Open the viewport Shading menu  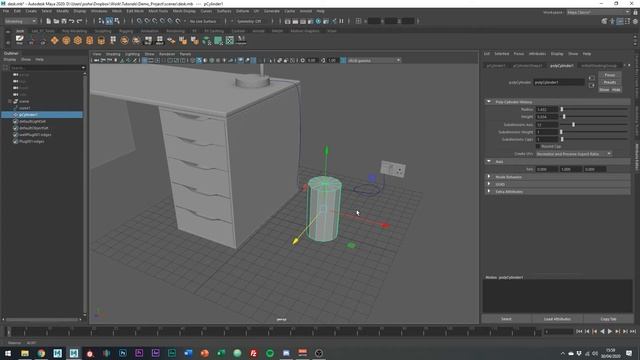pos(113,54)
